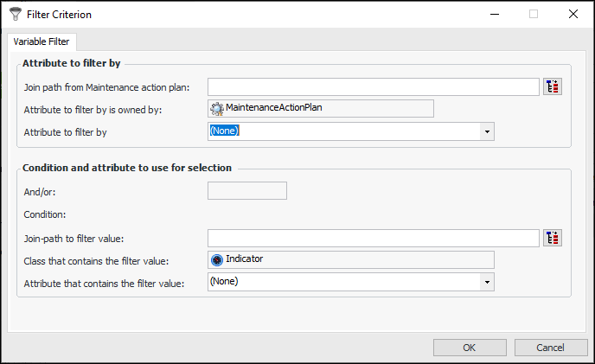Switch to the Variable Filter tab
Viewport: 595px width, 364px height.
[42, 42]
